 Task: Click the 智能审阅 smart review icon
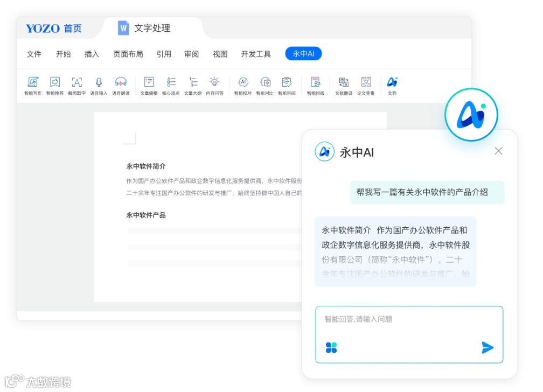(x=287, y=86)
